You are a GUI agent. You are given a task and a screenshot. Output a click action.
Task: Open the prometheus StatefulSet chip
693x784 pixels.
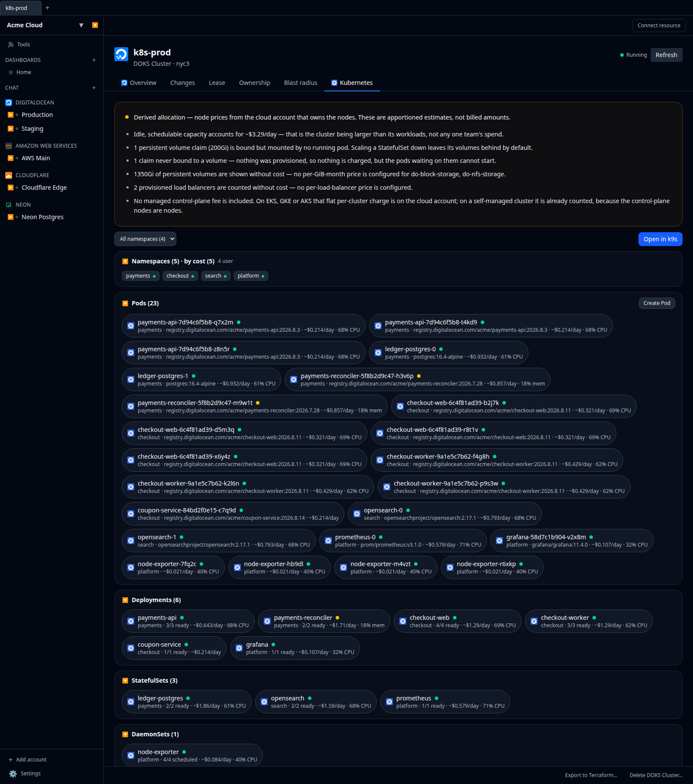click(445, 702)
